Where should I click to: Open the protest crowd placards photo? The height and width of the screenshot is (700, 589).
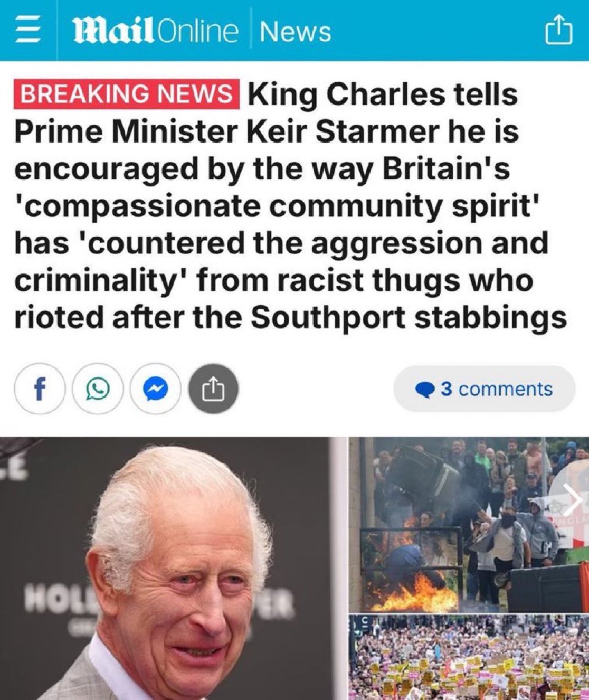[469, 657]
